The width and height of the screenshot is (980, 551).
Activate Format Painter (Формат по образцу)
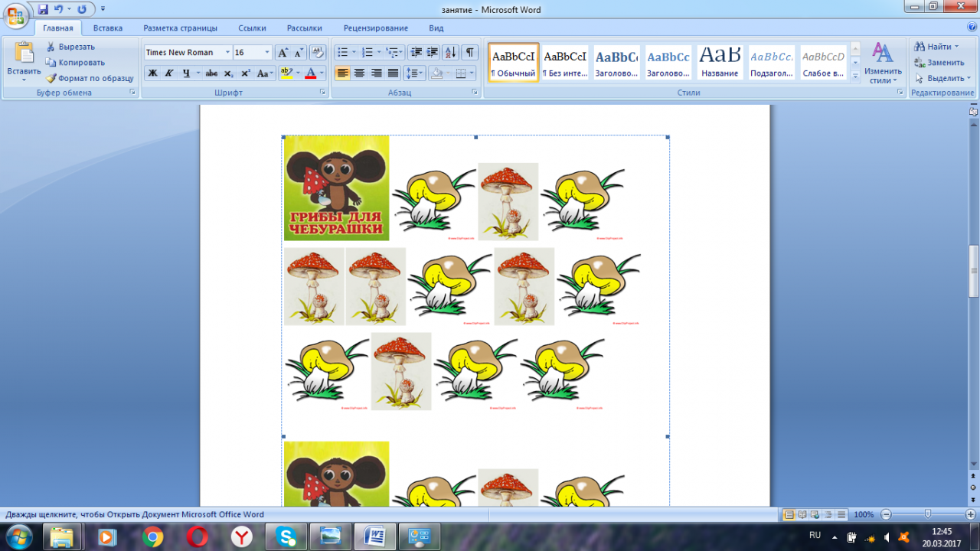90,78
